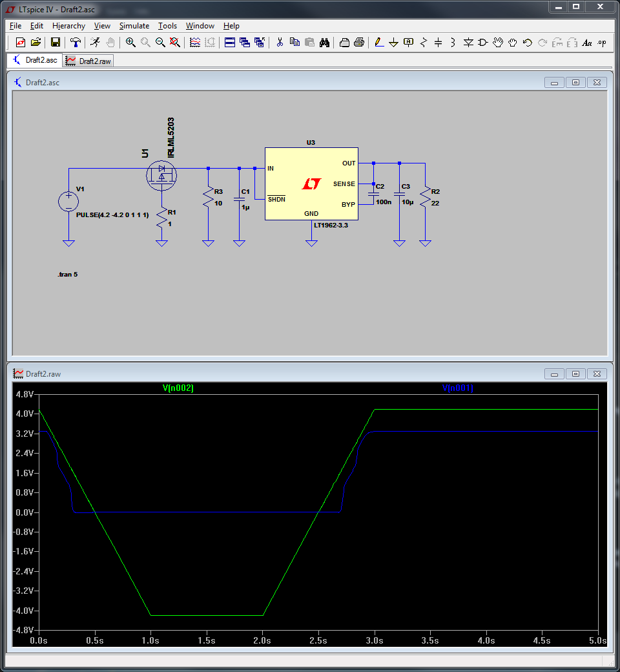Place a Ground symbol from toolbar
The height and width of the screenshot is (672, 620).
pyautogui.click(x=393, y=42)
